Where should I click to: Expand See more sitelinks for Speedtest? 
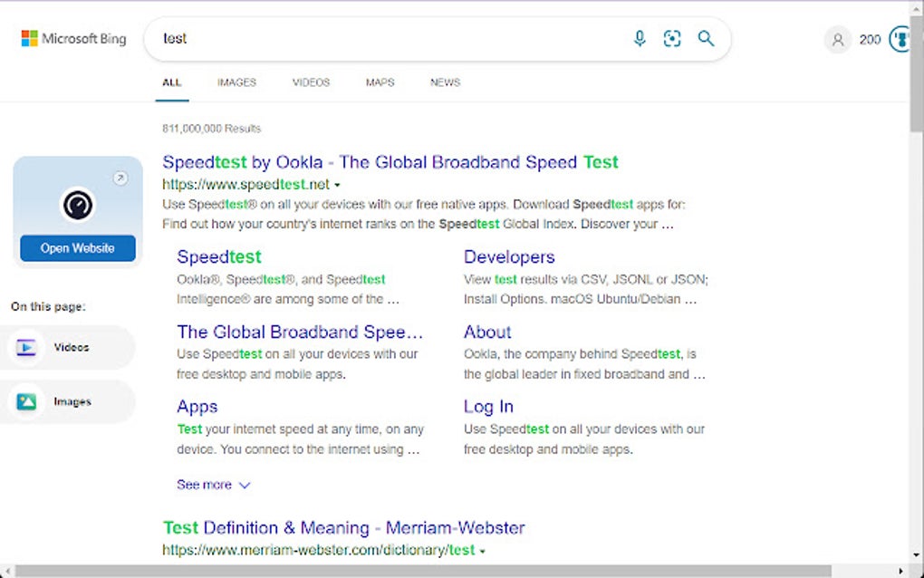click(x=213, y=485)
